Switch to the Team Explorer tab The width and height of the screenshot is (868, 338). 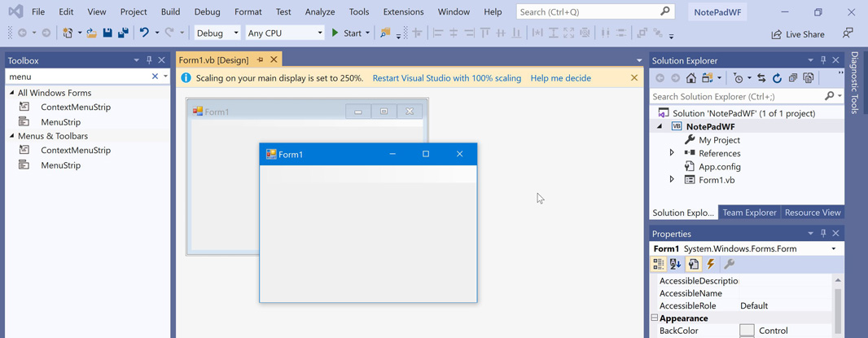point(749,213)
